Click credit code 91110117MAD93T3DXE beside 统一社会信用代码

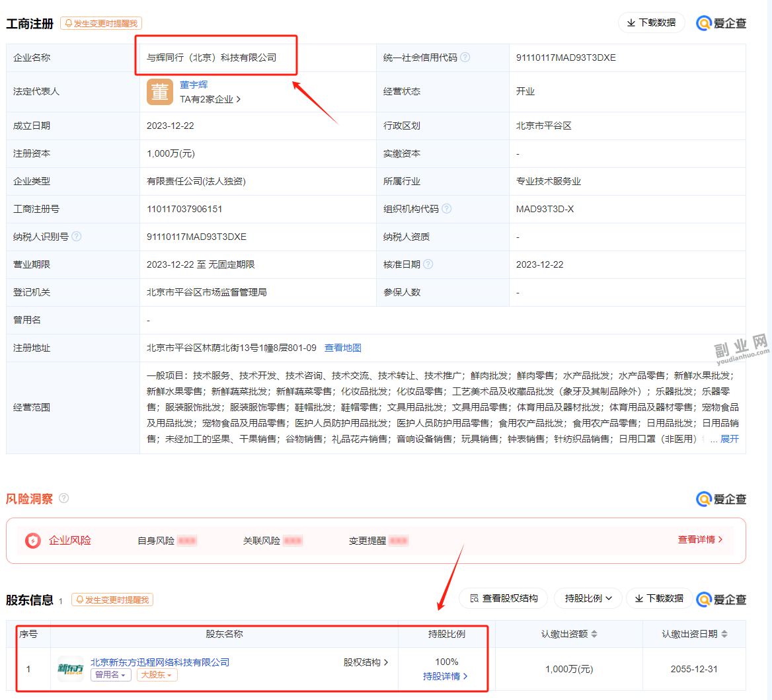click(566, 58)
